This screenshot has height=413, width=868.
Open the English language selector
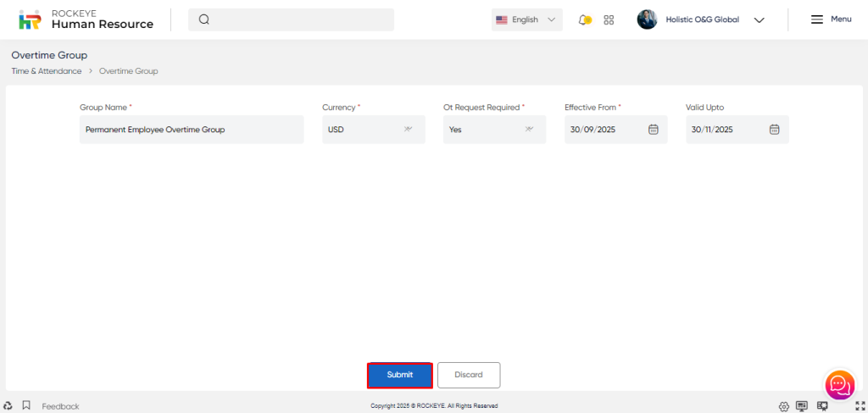(x=526, y=20)
